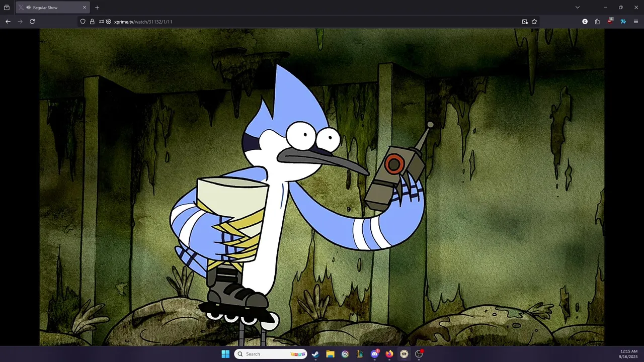
Task: Open the tab overview button at top-left
Action: tap(7, 8)
